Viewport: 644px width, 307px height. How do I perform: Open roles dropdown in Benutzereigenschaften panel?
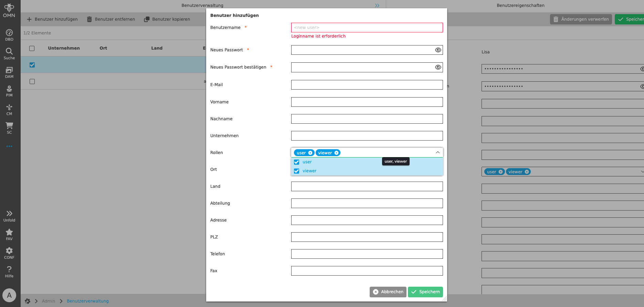click(x=642, y=172)
